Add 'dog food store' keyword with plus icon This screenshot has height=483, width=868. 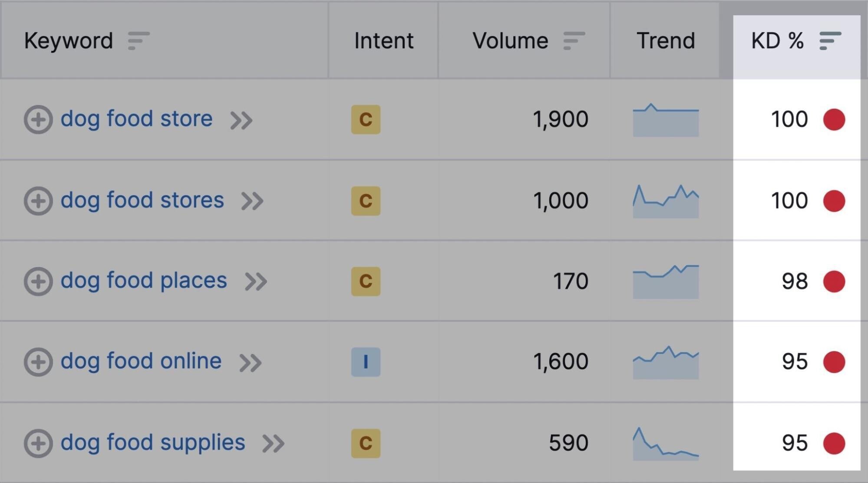tap(38, 119)
